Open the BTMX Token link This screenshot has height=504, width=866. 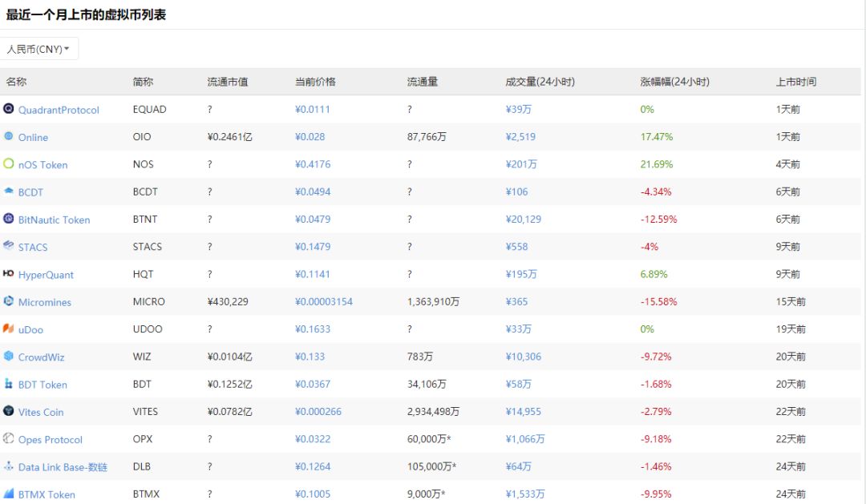[47, 494]
